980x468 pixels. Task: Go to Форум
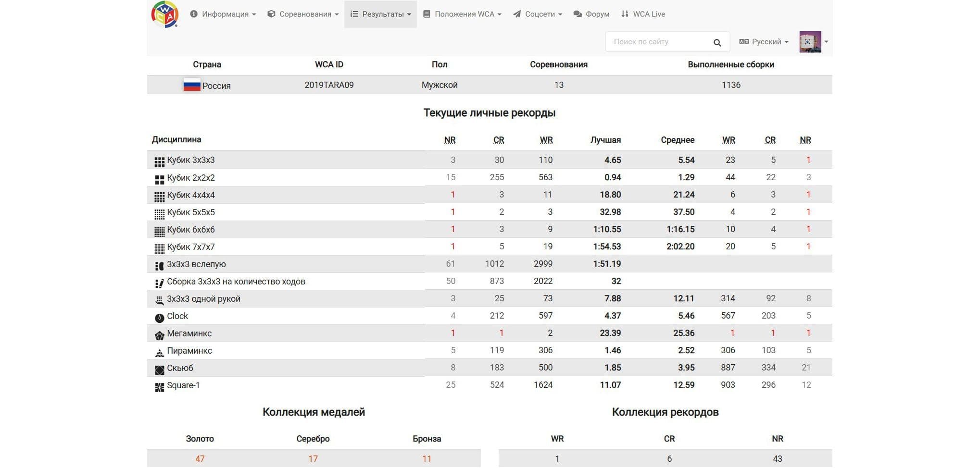click(591, 14)
